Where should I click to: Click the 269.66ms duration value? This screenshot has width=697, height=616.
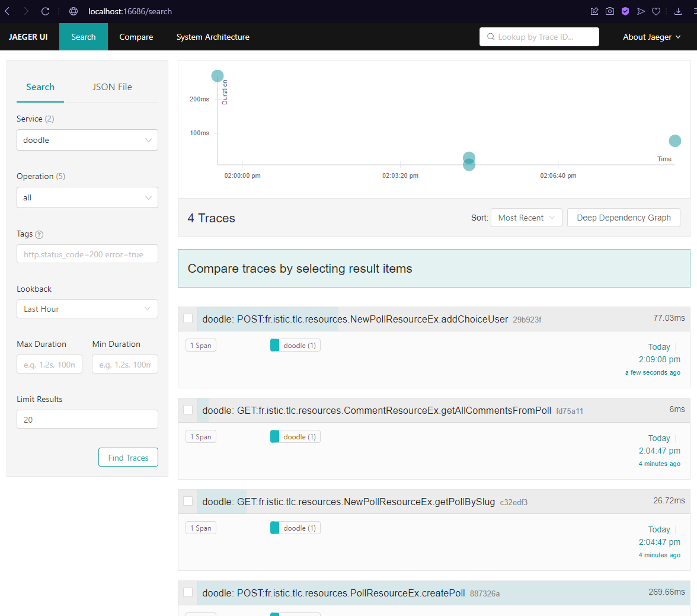click(x=667, y=592)
